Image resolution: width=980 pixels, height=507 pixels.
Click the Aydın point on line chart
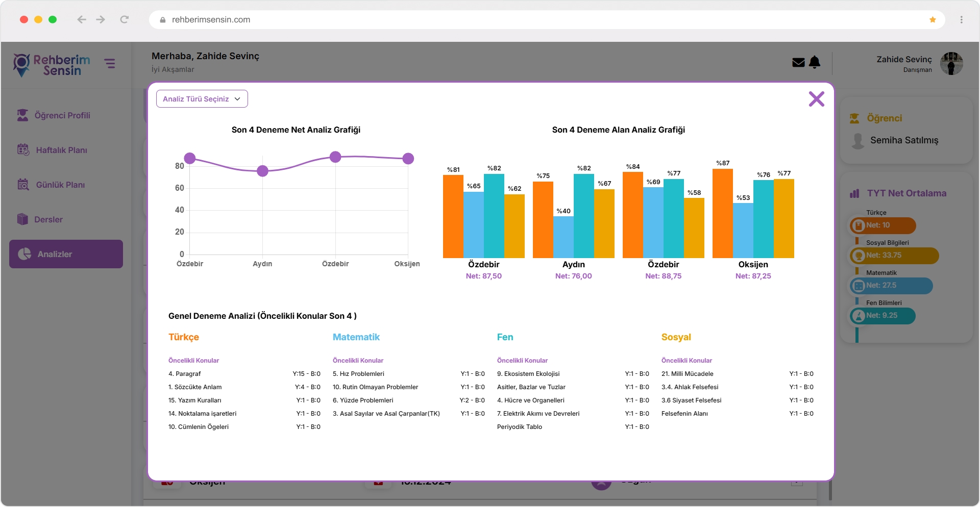[262, 171]
